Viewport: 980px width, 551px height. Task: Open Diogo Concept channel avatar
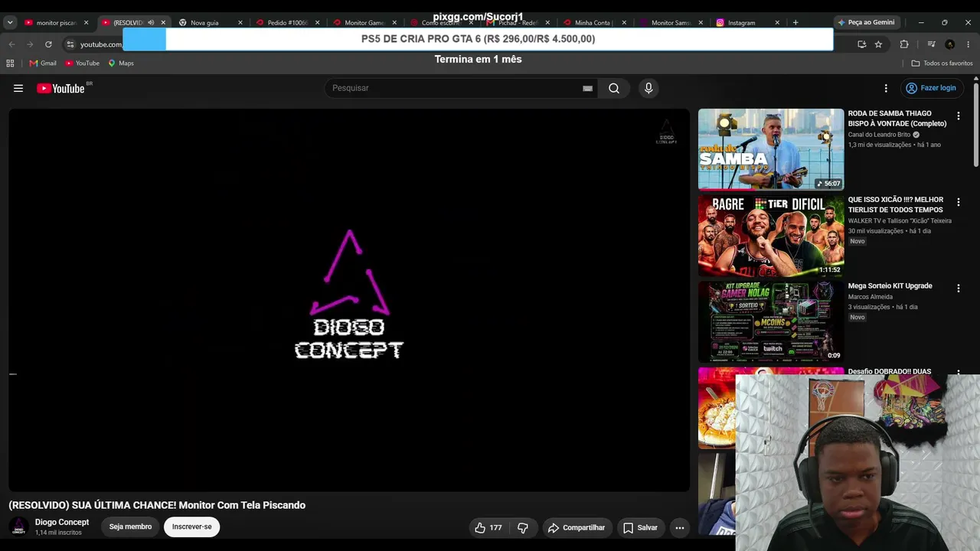click(x=19, y=527)
